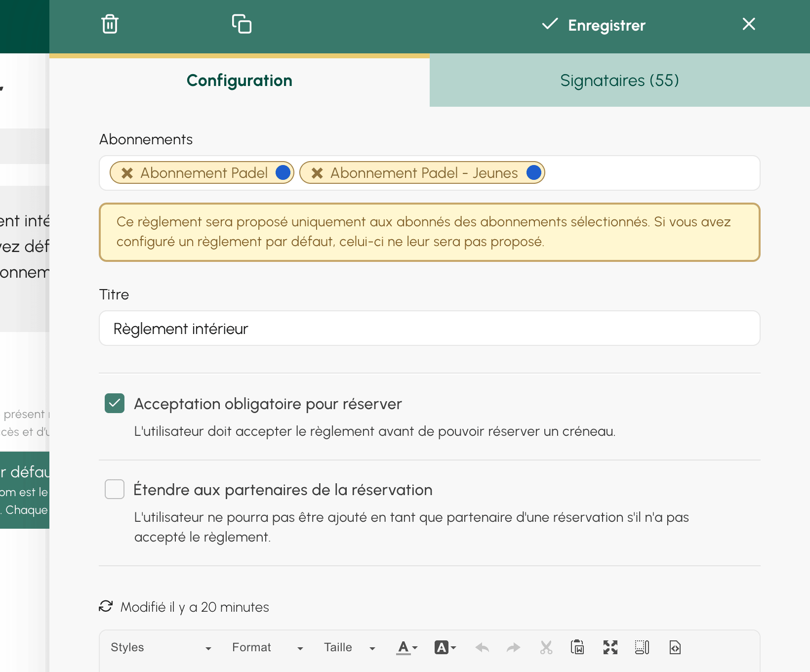This screenshot has height=672, width=810.
Task: Click the Abonnements label
Action: [x=146, y=139]
